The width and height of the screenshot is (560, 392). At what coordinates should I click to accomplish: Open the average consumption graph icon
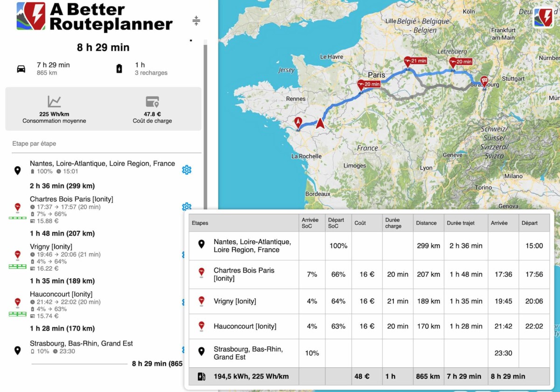(x=54, y=102)
